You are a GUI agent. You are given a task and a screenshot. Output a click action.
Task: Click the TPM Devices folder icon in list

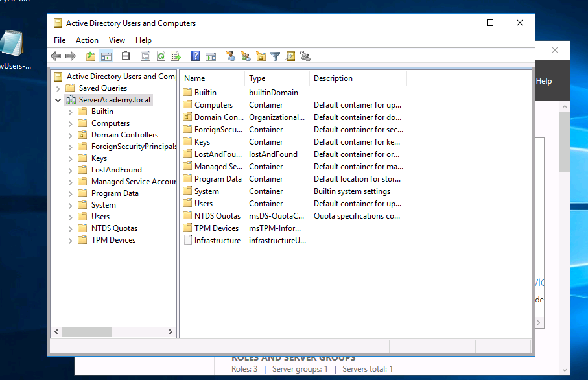[x=187, y=228]
